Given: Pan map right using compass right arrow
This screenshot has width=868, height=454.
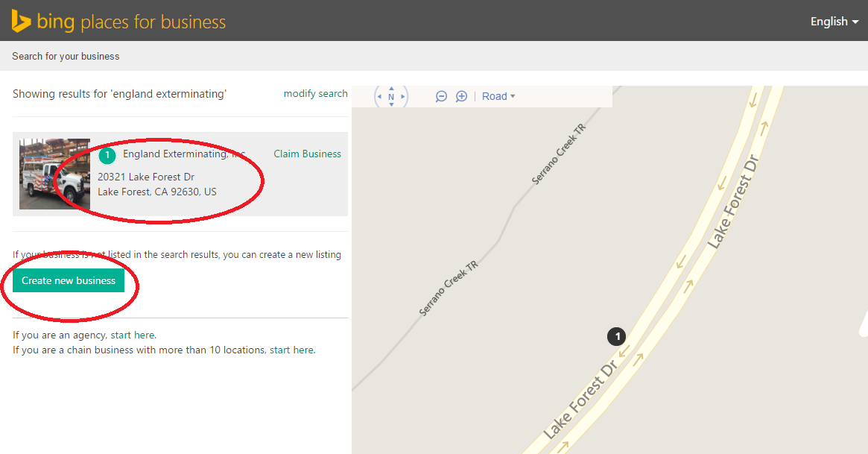Looking at the screenshot, I should [403, 96].
